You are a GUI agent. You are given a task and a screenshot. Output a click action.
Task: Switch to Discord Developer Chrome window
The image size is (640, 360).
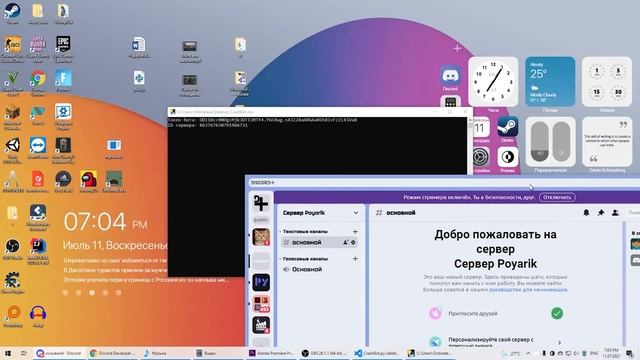[x=113, y=353]
